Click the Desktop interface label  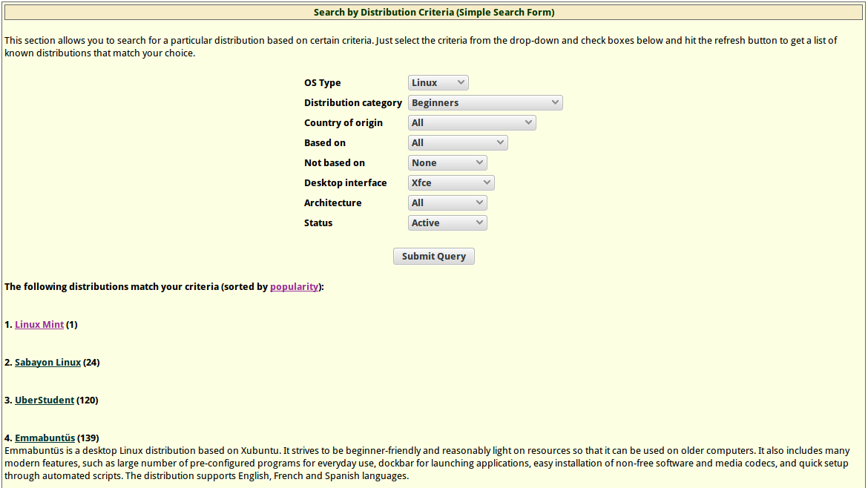point(346,182)
